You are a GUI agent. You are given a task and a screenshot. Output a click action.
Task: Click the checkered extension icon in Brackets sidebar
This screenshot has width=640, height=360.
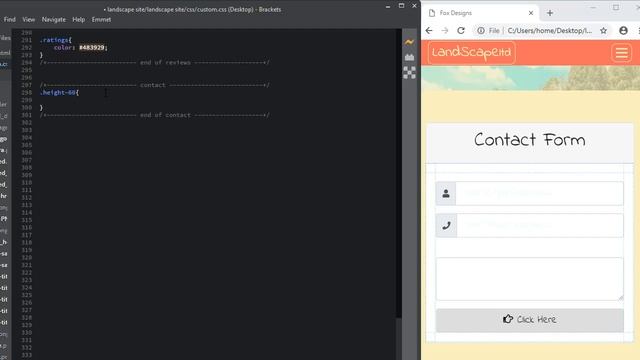409,73
